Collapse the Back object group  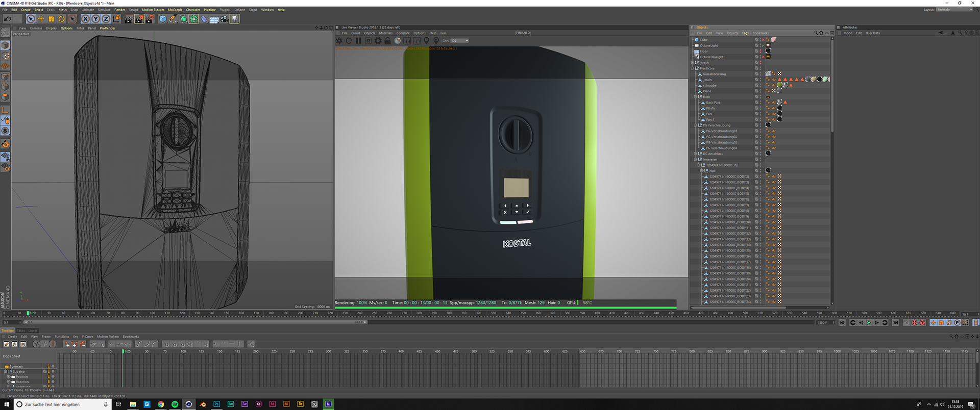coord(695,97)
